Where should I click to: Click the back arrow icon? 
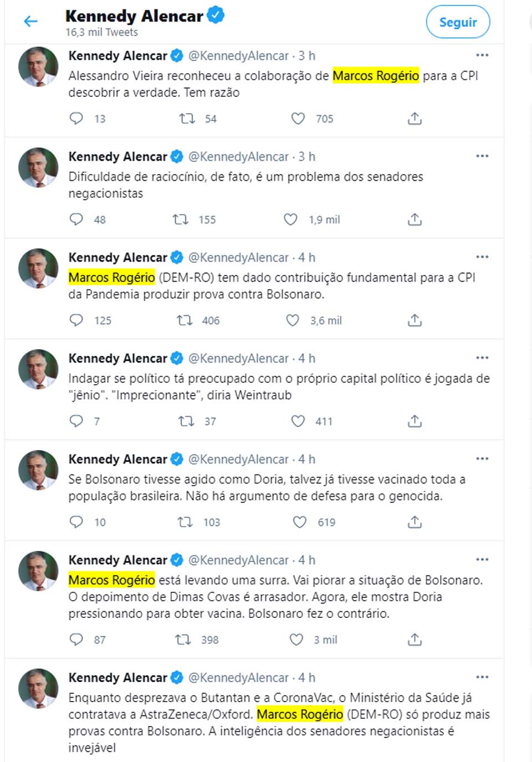31,22
